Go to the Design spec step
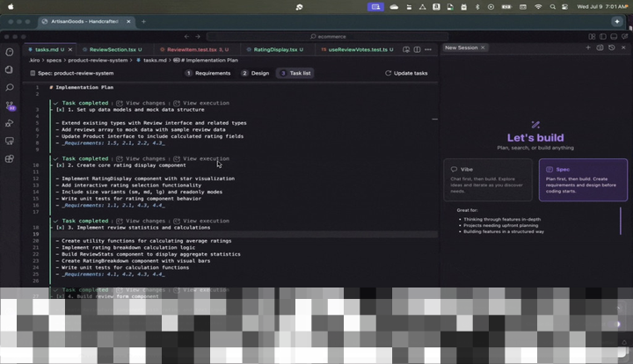 tap(255, 73)
